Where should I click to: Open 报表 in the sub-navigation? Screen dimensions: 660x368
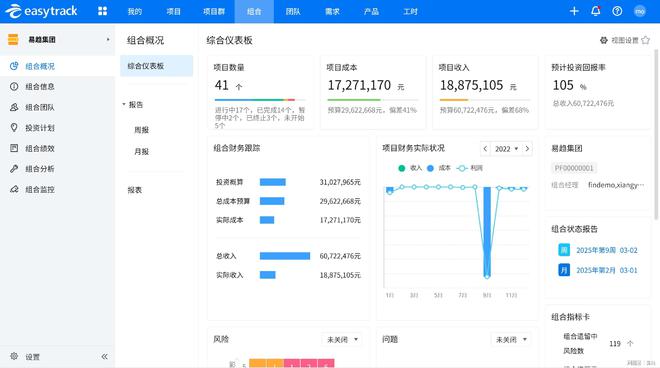[x=135, y=190]
